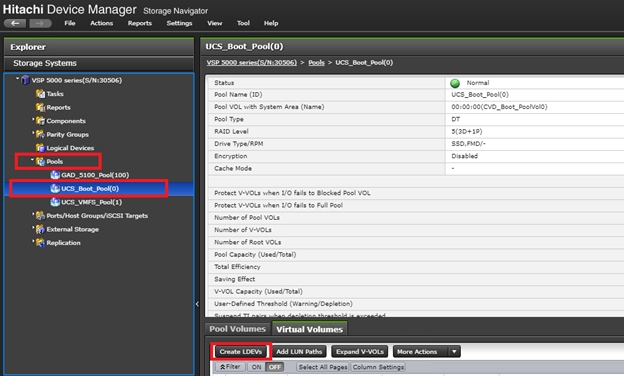Expand the Replication tree node
Viewport: 624px width, 376px height.
(33, 241)
